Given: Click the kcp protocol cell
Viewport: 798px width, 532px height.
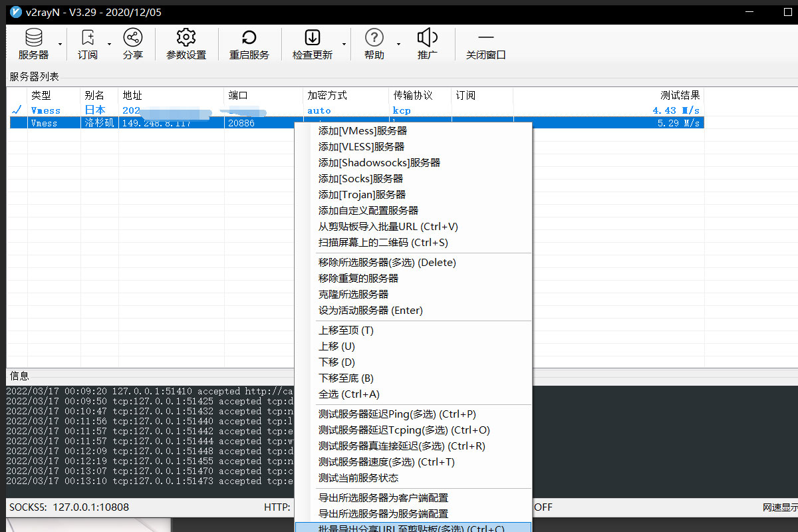Looking at the screenshot, I should [402, 110].
